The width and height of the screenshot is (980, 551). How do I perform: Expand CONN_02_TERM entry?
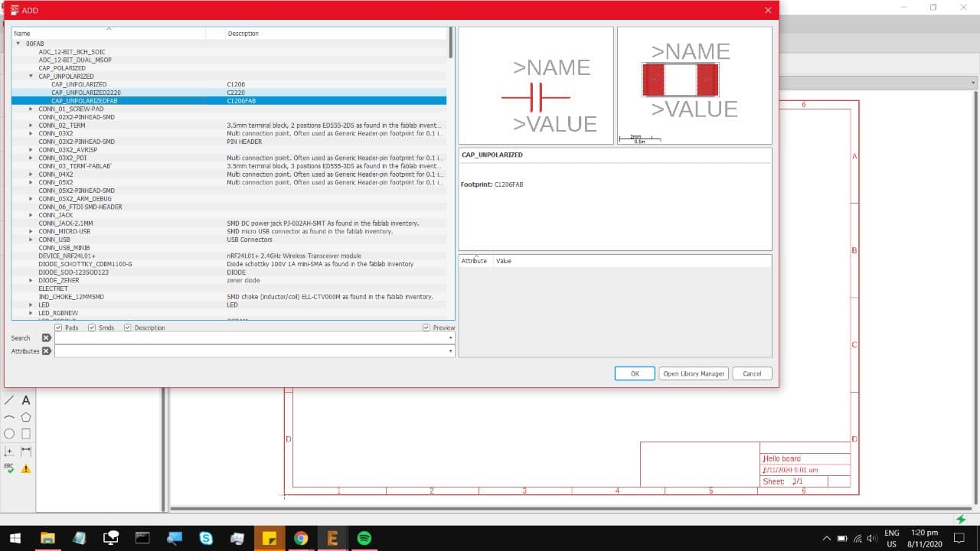point(31,125)
